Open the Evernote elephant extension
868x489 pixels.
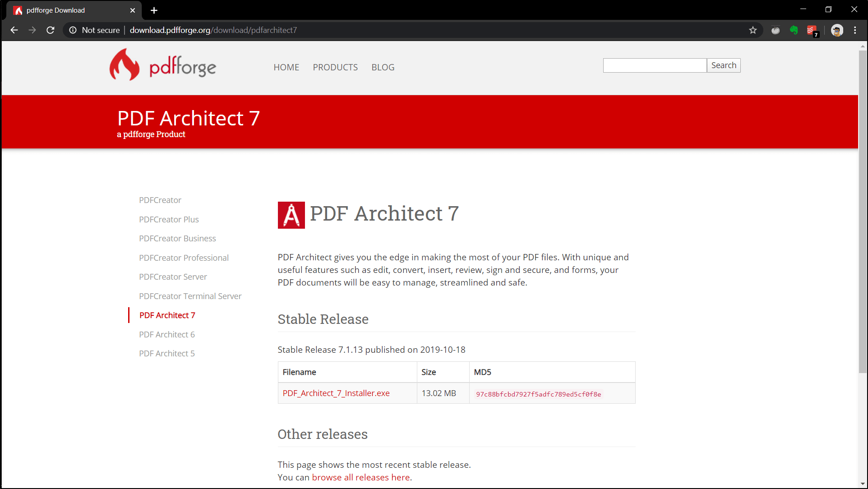(x=794, y=30)
